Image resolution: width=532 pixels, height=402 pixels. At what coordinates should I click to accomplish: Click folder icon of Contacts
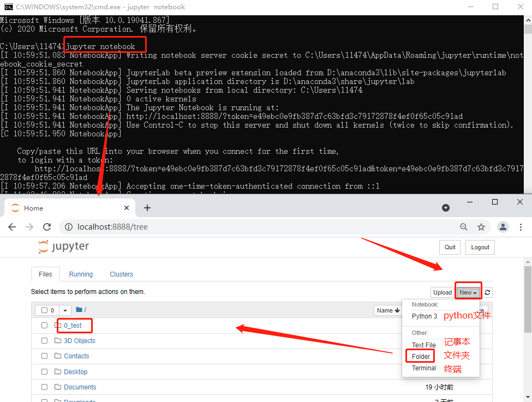58,356
